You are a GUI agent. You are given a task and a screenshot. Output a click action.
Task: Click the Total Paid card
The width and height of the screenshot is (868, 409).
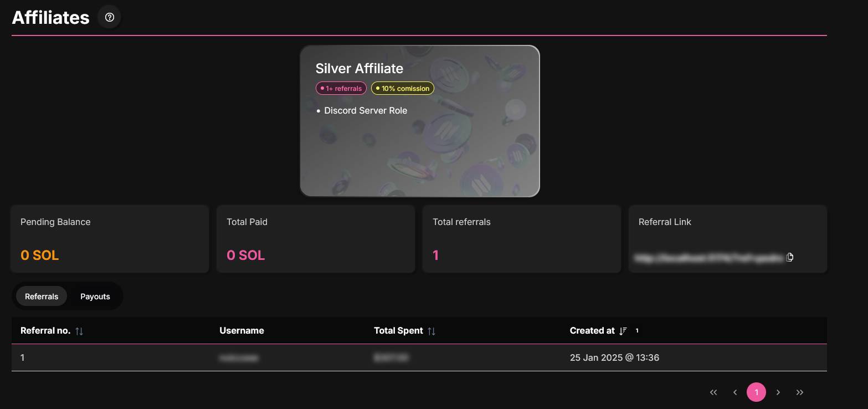pos(315,239)
